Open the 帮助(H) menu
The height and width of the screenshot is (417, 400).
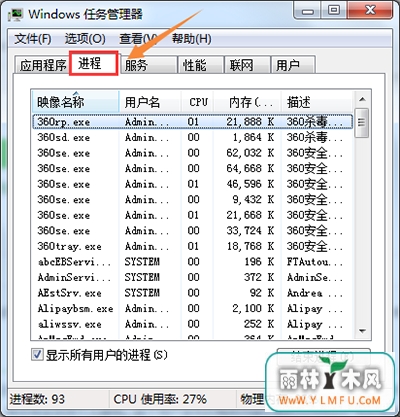pyautogui.click(x=192, y=39)
